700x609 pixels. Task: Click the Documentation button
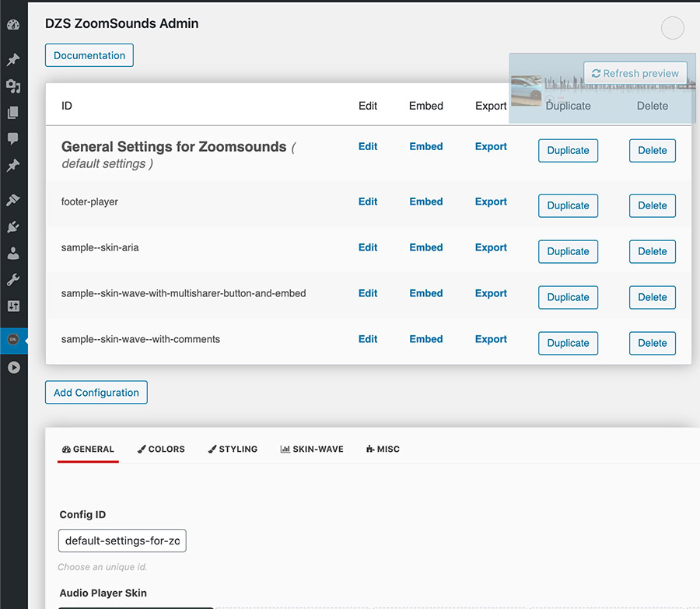click(89, 55)
